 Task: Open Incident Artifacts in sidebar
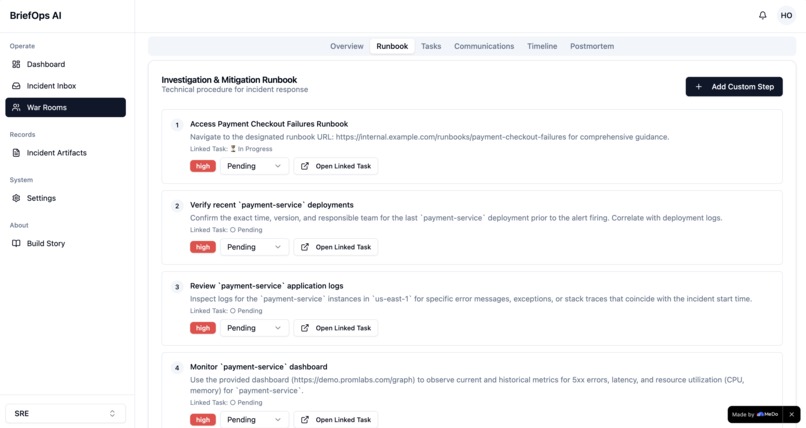(65, 153)
